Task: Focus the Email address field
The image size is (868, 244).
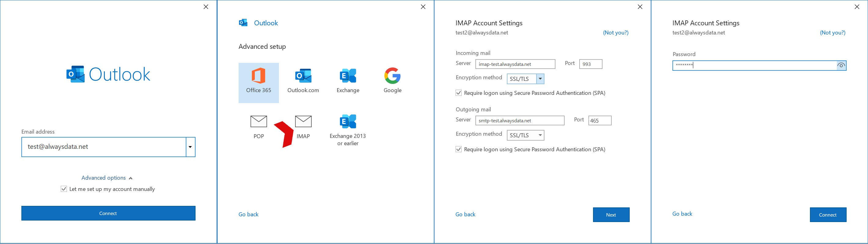Action: point(104,147)
